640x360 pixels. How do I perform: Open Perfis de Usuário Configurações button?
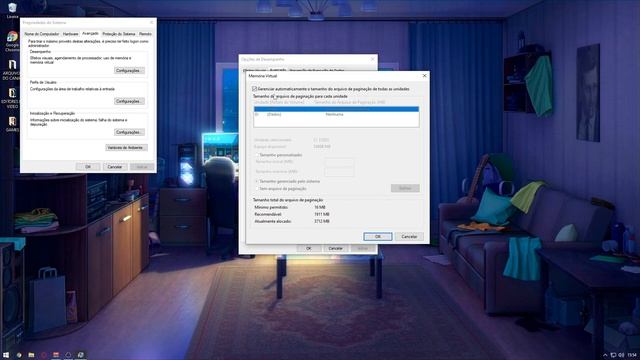(129, 101)
